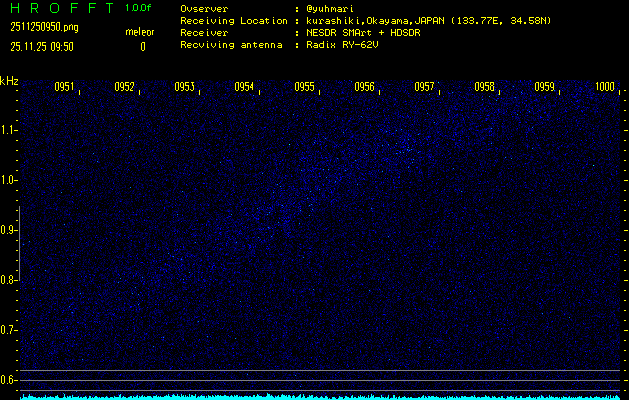This screenshot has height=400, width=629.
Task: Click the NESDR SMArt + HDSDR receiver text
Action: click(364, 32)
